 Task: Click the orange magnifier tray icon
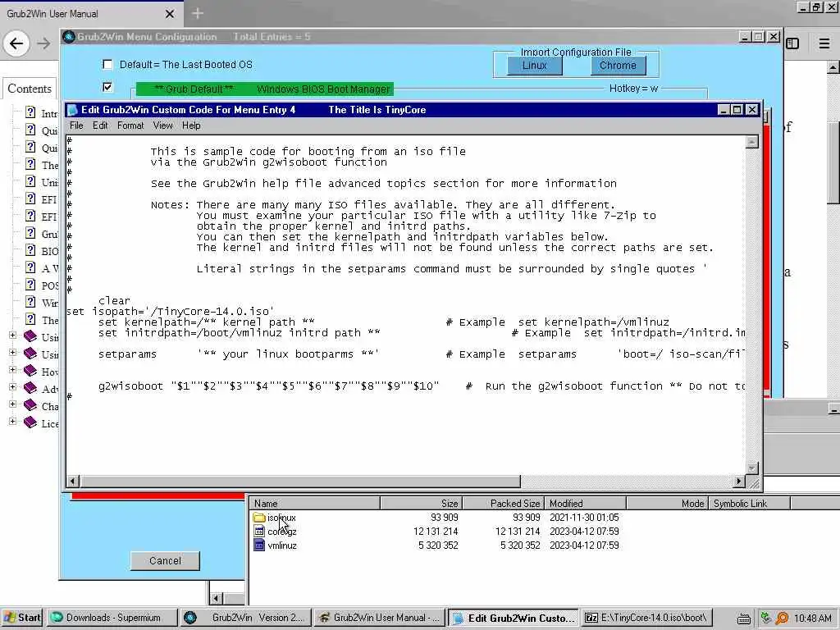click(782, 619)
